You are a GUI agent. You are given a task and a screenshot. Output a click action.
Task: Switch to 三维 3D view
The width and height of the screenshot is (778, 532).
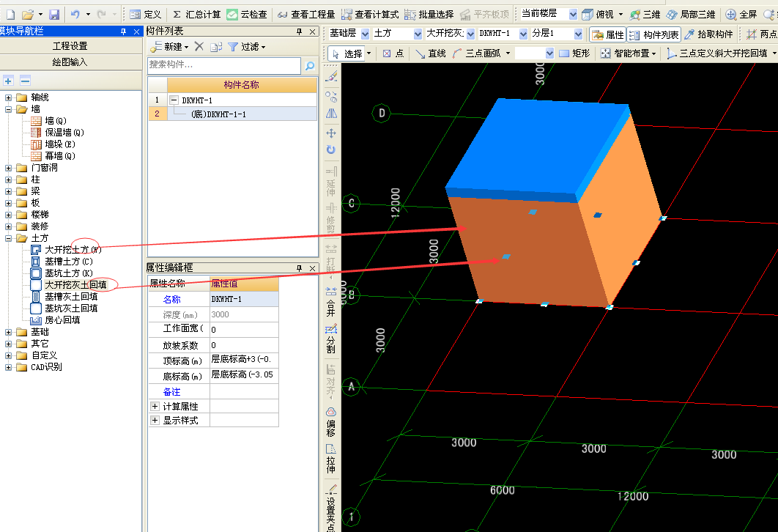[x=645, y=15]
